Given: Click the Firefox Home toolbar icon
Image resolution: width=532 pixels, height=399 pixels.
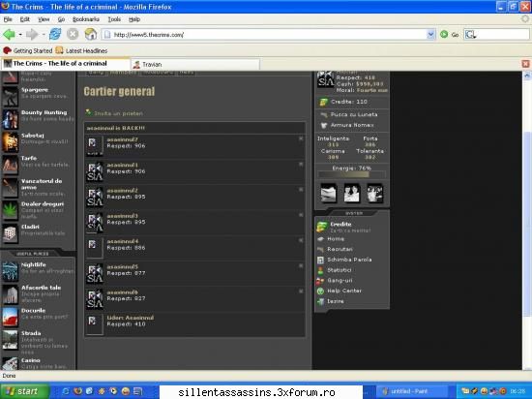Looking at the screenshot, I should (x=91, y=34).
